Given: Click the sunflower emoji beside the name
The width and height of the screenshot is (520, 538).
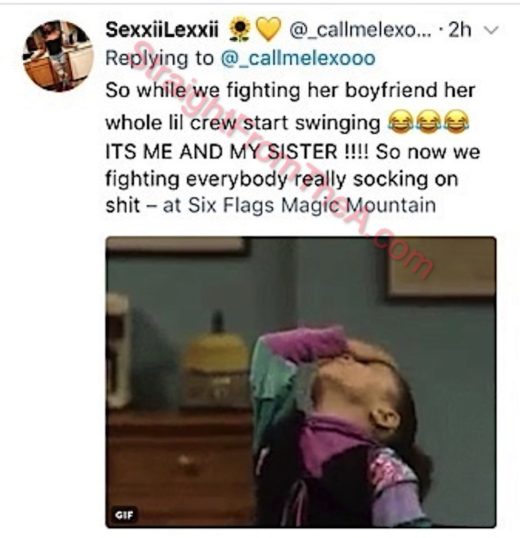Looking at the screenshot, I should coord(239,30).
